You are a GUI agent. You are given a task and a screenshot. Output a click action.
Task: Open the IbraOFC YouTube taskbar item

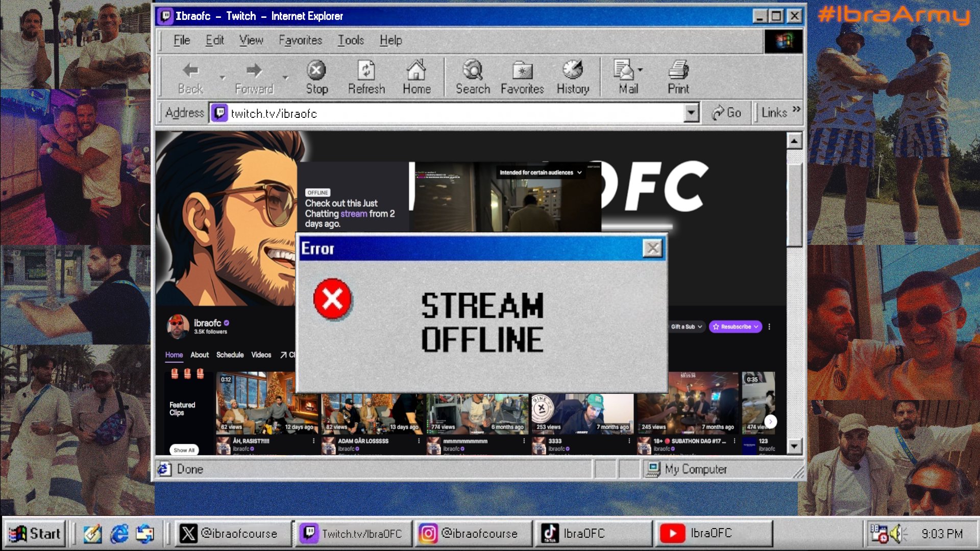click(x=714, y=534)
